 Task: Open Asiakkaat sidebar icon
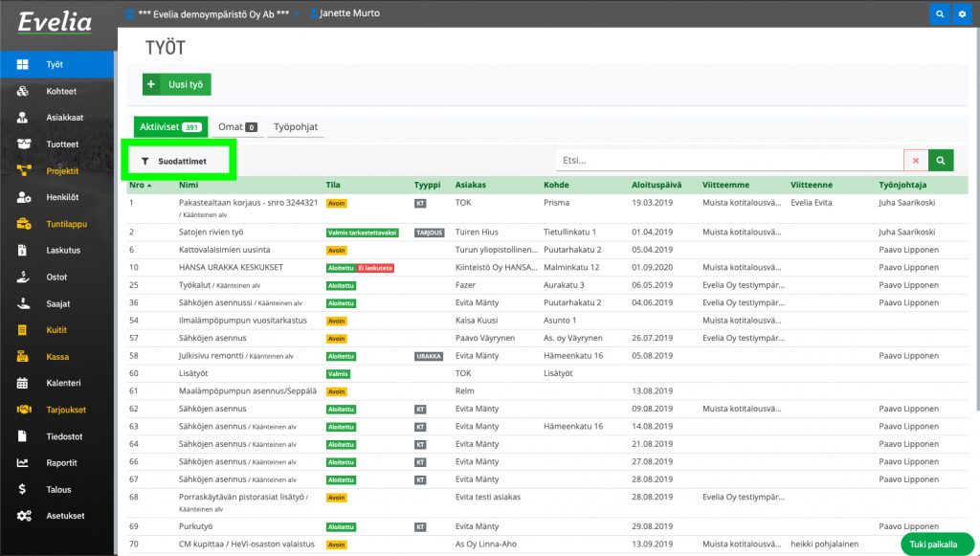tap(23, 118)
